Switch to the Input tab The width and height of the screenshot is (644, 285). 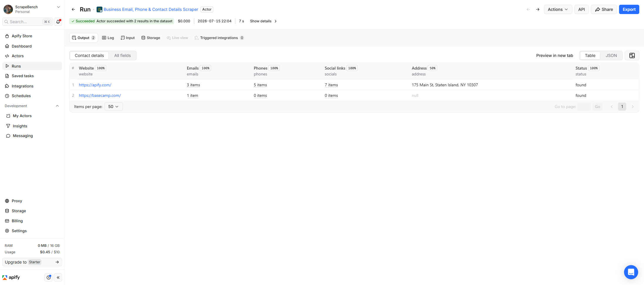pyautogui.click(x=128, y=38)
